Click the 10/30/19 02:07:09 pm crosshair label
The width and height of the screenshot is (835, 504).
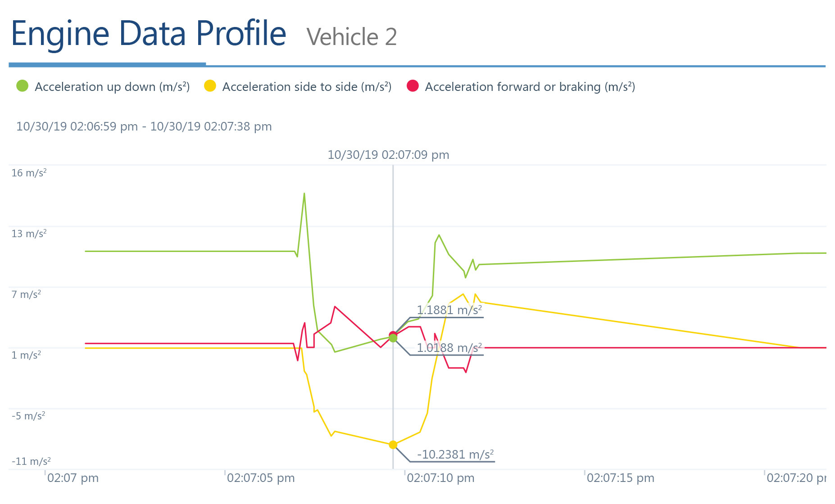pyautogui.click(x=388, y=154)
